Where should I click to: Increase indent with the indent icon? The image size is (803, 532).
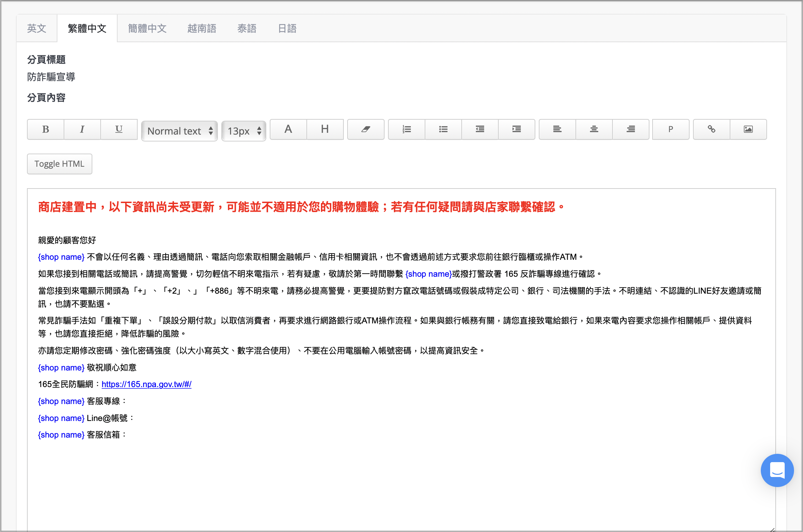[x=517, y=129]
